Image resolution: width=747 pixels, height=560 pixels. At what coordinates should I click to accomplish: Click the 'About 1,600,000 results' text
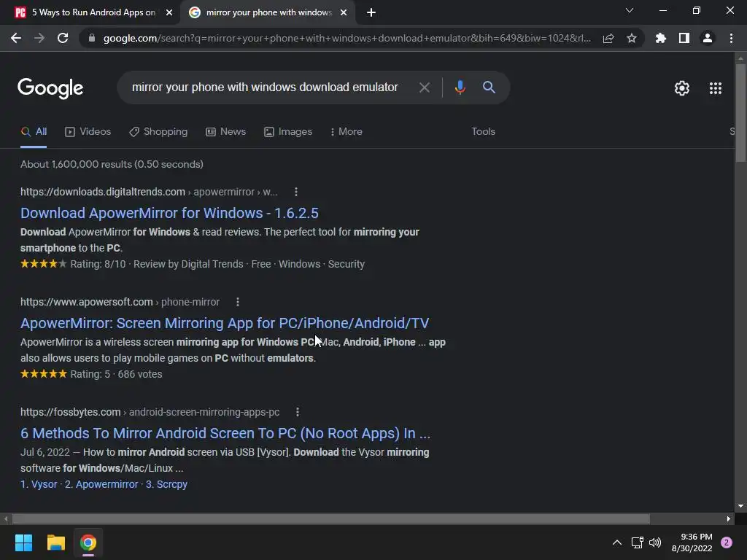pos(112,164)
